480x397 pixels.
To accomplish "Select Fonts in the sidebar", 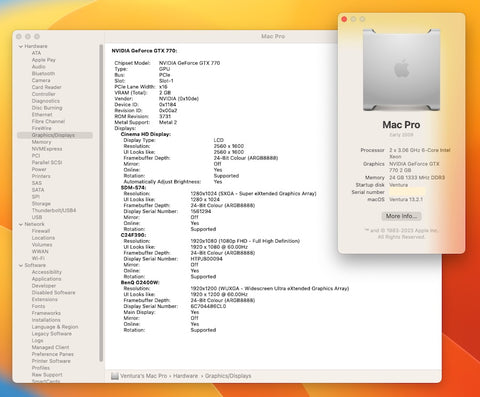I will coord(38,306).
